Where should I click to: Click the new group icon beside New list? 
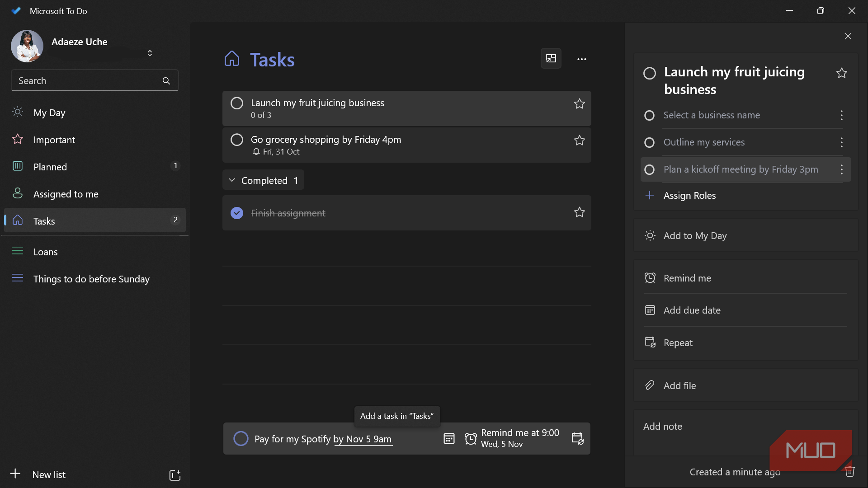175,475
